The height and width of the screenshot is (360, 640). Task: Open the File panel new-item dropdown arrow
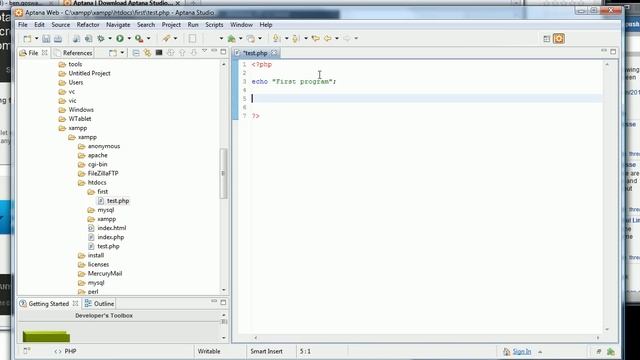[x=122, y=53]
